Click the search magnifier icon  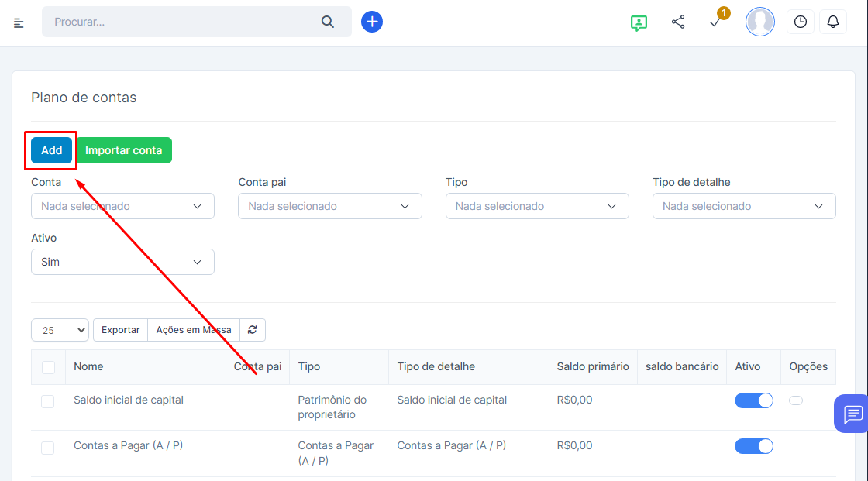327,22
